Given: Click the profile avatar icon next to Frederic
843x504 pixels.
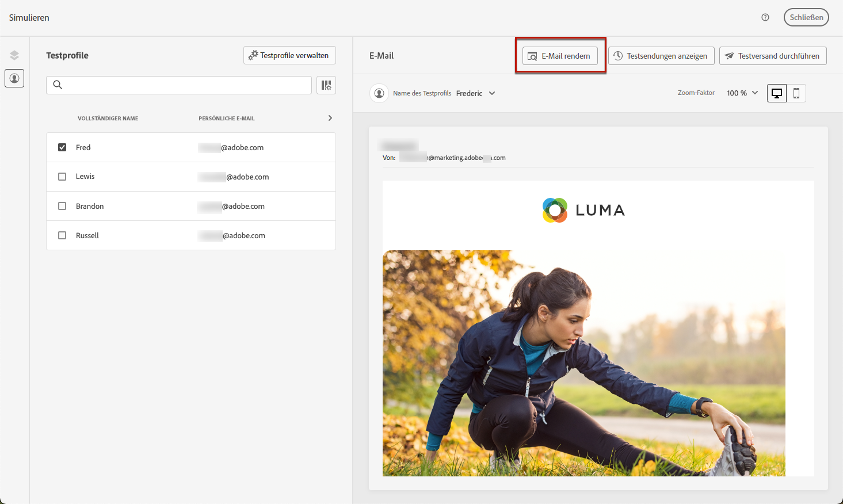Looking at the screenshot, I should click(379, 93).
